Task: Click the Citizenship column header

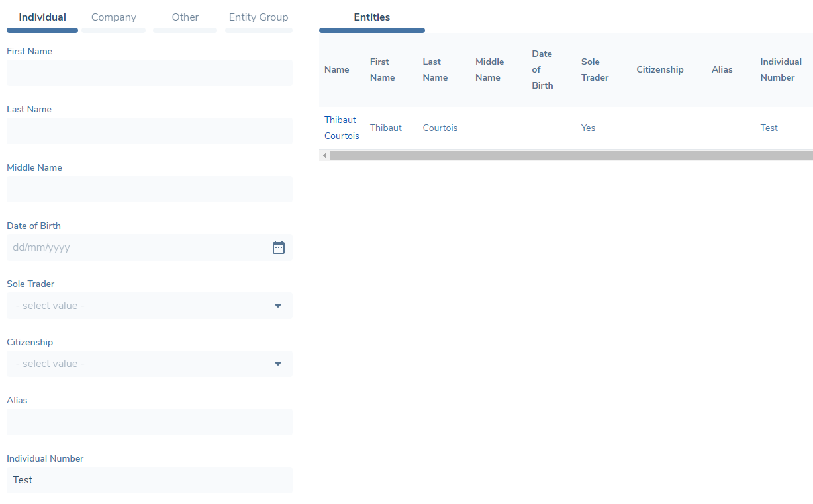Action: point(659,69)
